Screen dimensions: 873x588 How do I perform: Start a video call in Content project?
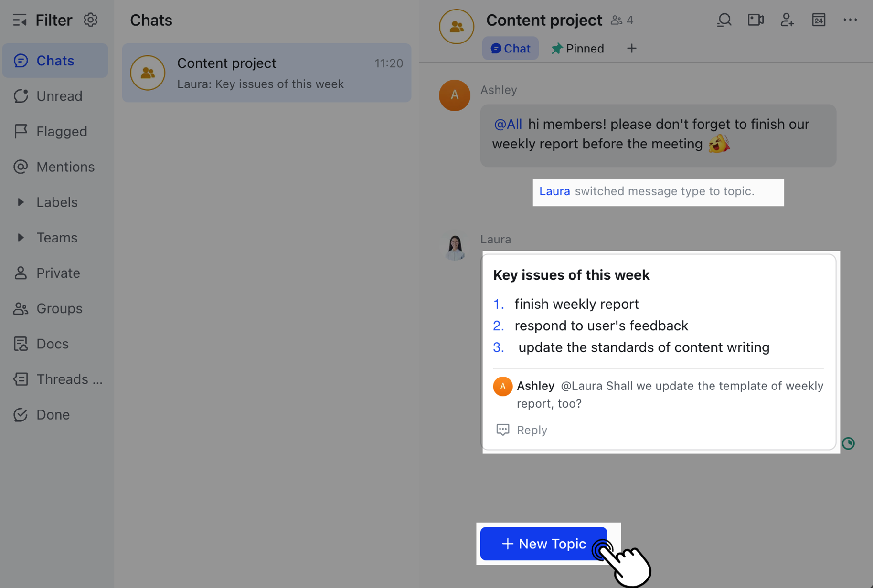point(755,20)
